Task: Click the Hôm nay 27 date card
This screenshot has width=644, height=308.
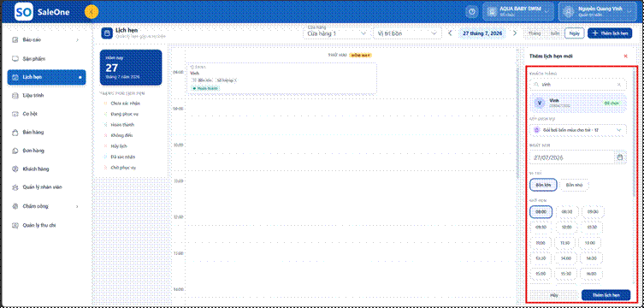Action: click(131, 68)
